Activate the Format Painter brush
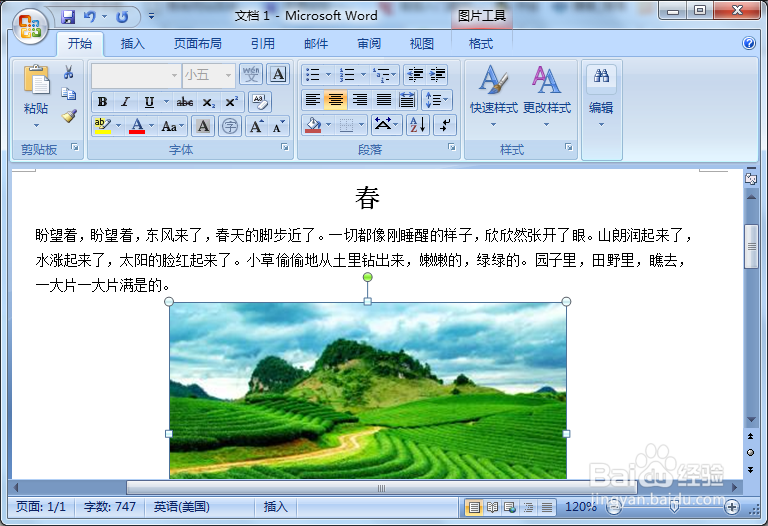 coord(69,116)
